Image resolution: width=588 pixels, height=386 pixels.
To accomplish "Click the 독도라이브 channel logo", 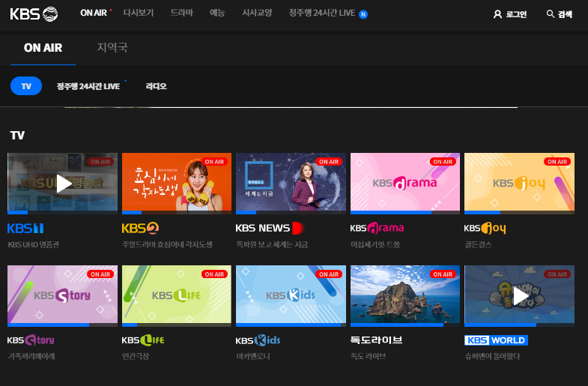I will (x=376, y=340).
